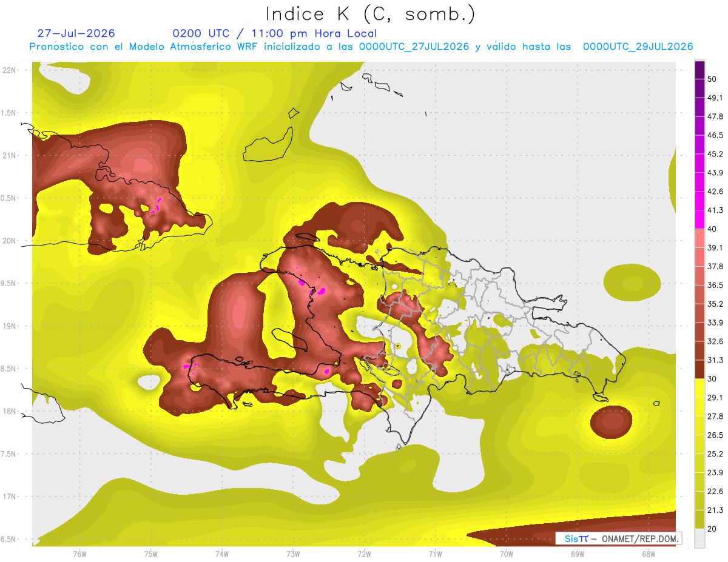Click the '22.6' value on the color scale
The image size is (728, 562).
tap(715, 491)
